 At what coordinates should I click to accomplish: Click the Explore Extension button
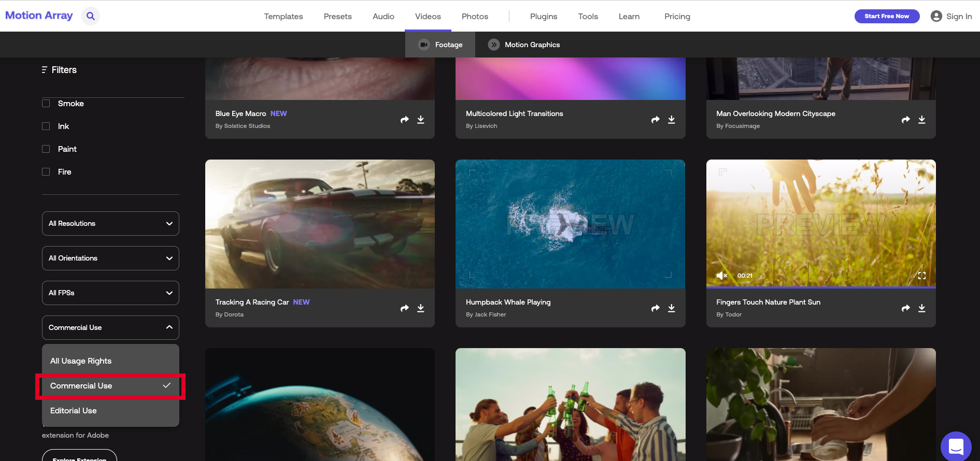pyautogui.click(x=79, y=456)
